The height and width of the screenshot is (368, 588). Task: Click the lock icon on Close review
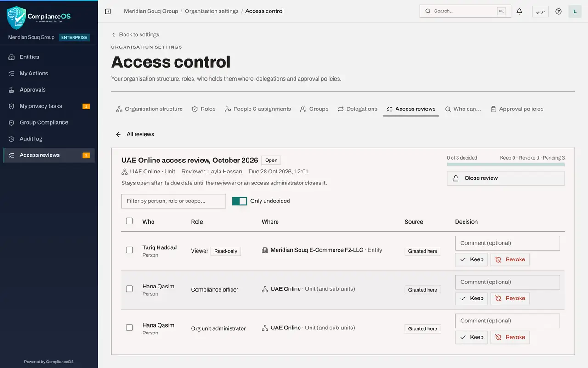click(456, 178)
